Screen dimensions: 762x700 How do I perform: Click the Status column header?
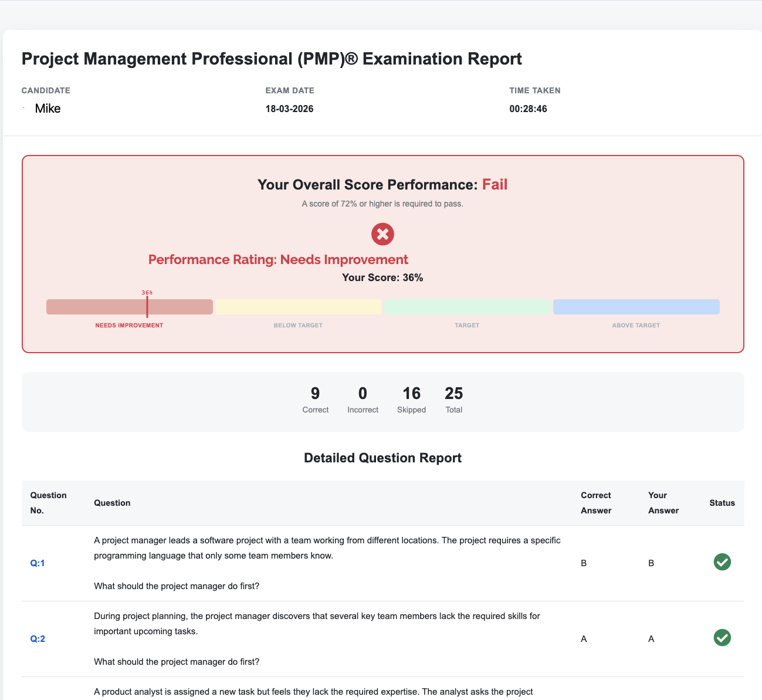pyautogui.click(x=722, y=503)
